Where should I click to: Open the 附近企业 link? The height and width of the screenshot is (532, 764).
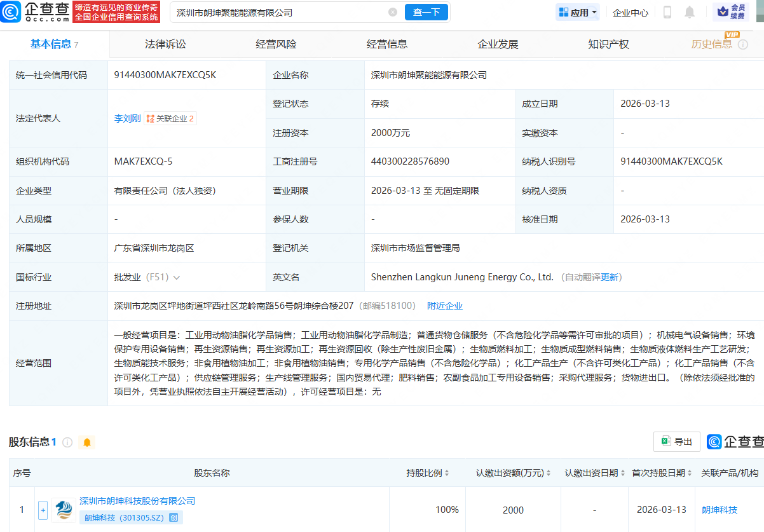[x=446, y=306]
